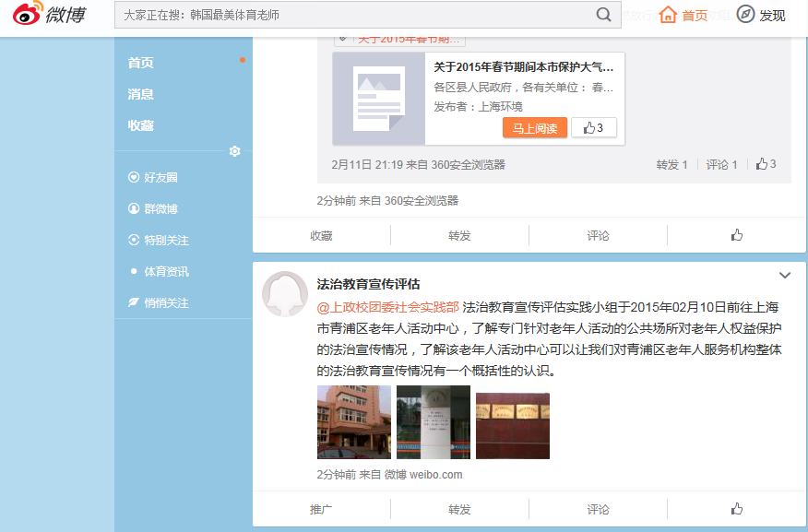Screen dimensions: 808x532
Task: Open 消息 in left sidebar
Action: pyautogui.click(x=141, y=94)
